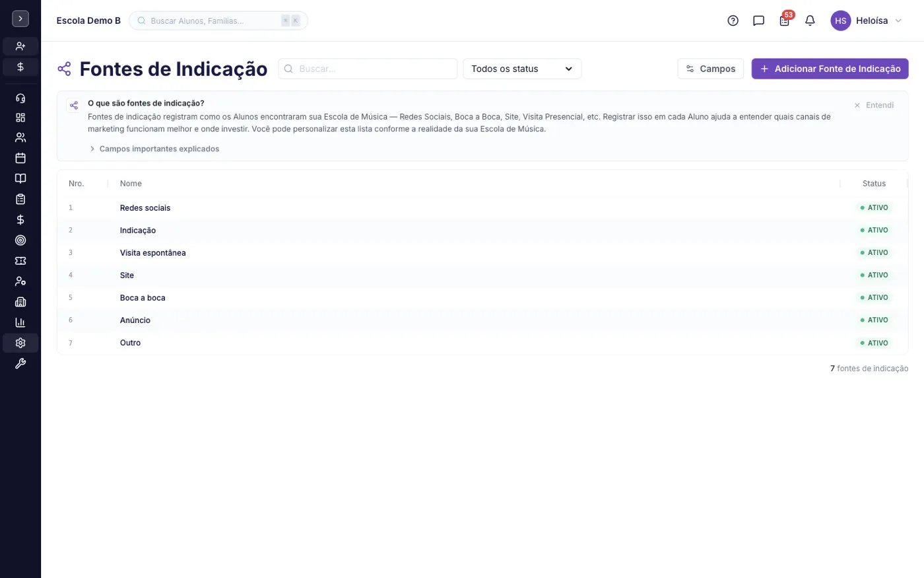
Task: Expand the sidebar with the arrow button
Action: coord(20,19)
